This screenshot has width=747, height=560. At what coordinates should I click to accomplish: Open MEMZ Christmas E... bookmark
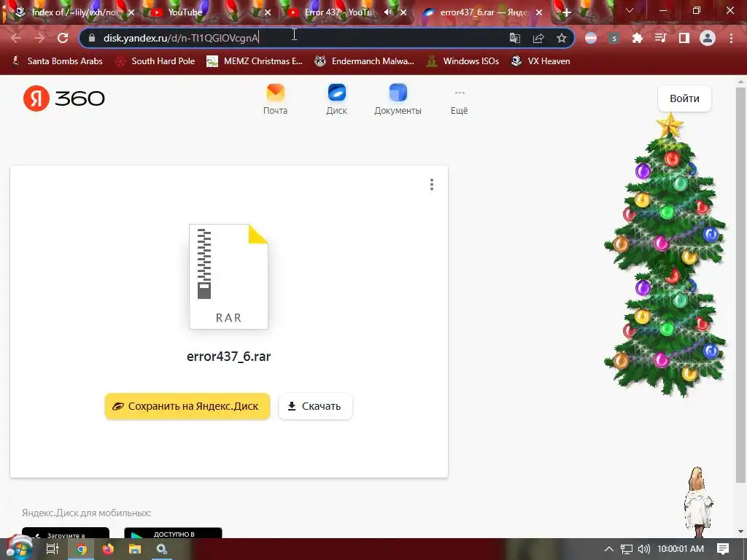click(x=255, y=61)
